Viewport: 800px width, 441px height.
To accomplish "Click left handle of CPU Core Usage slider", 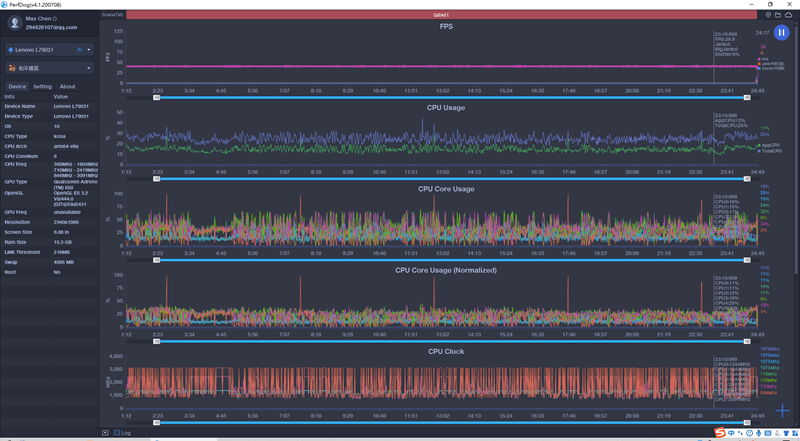I will click(157, 260).
